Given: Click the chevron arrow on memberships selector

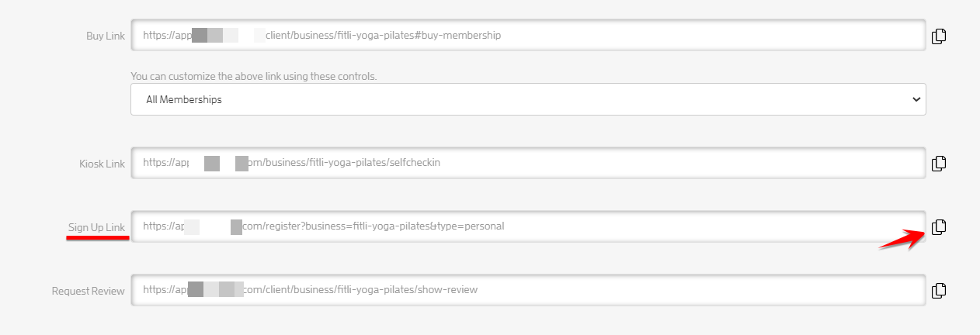Looking at the screenshot, I should (916, 100).
